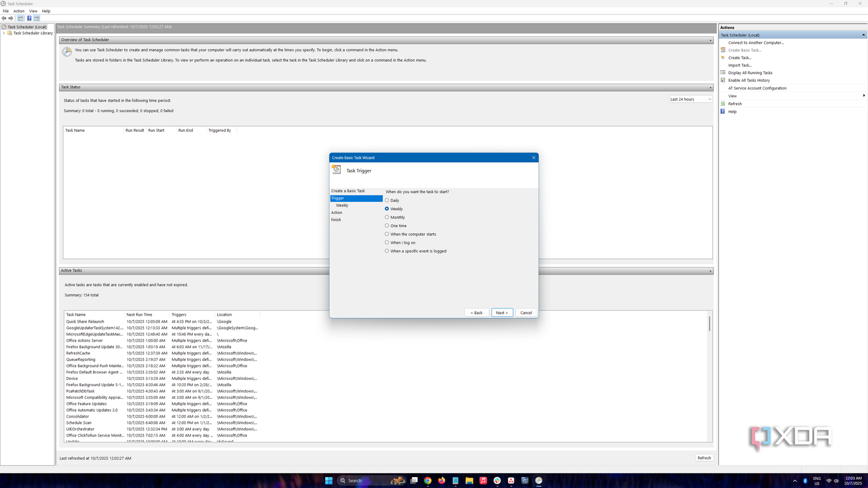Image resolution: width=868 pixels, height=488 pixels.
Task: Open the View submenu in Actions pane
Action: (x=793, y=96)
